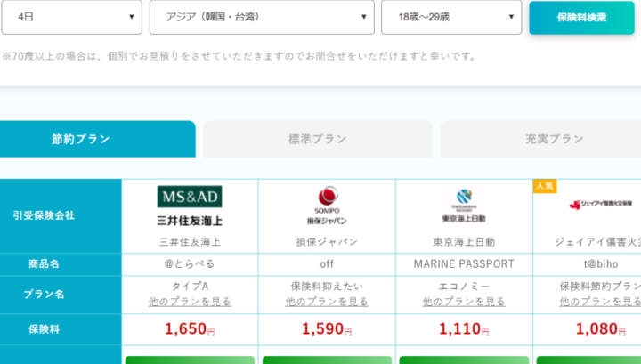Screen dimensions: 641x364
Task: Switch to the 標準プラン tab
Action: click(x=318, y=139)
